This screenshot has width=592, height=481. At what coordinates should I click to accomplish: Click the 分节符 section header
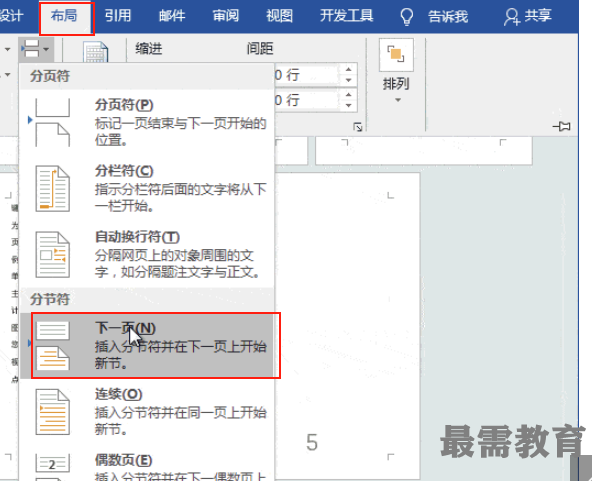50,299
